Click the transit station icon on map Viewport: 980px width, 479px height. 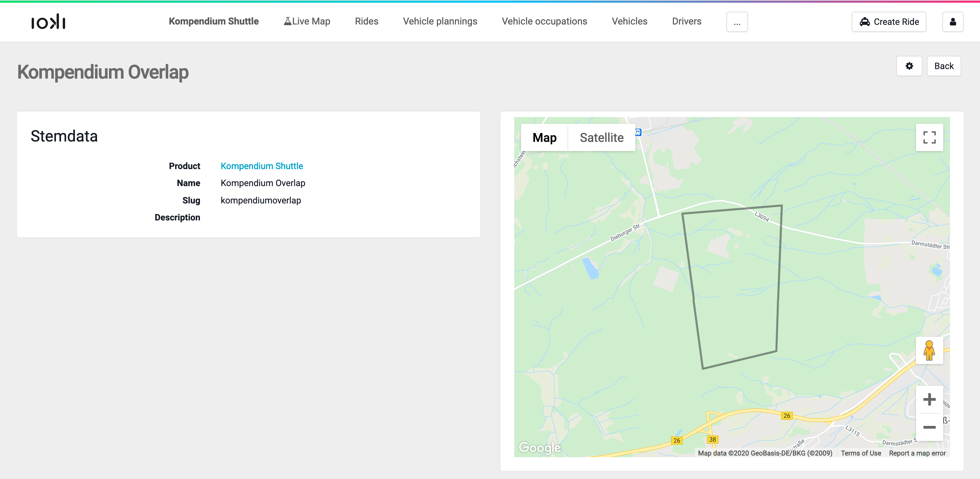click(x=638, y=132)
